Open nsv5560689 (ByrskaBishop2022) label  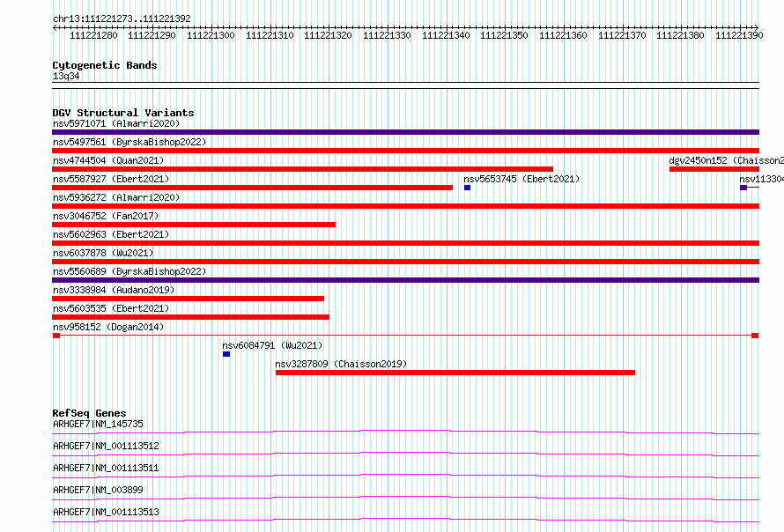point(129,271)
